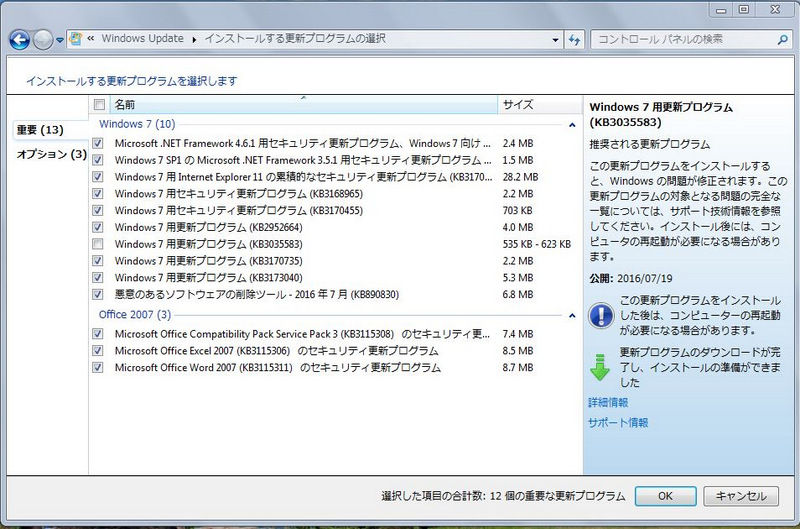
Task: Uncheck Office Compatibility Pack KB3115308 checkbox
Action: (x=98, y=334)
